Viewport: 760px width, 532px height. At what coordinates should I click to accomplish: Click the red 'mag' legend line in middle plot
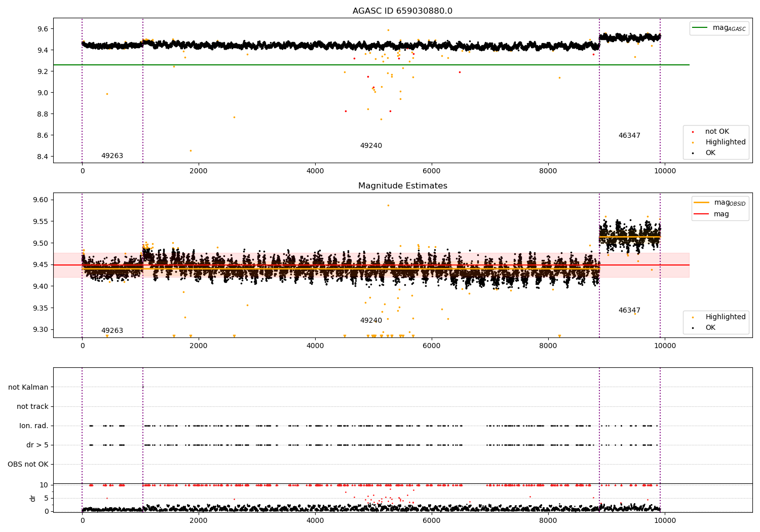point(702,214)
